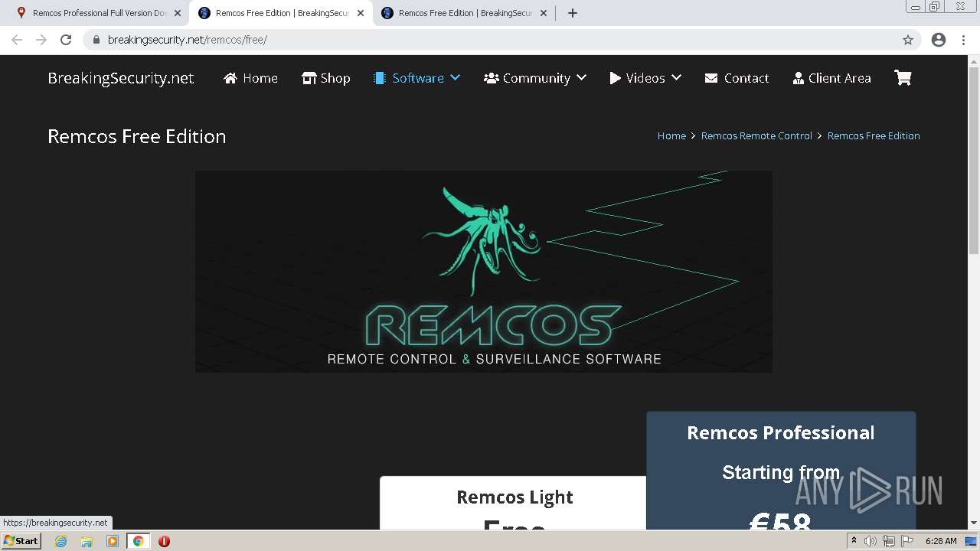The height and width of the screenshot is (551, 980).
Task: Click the browser back arrow
Action: pyautogui.click(x=17, y=40)
